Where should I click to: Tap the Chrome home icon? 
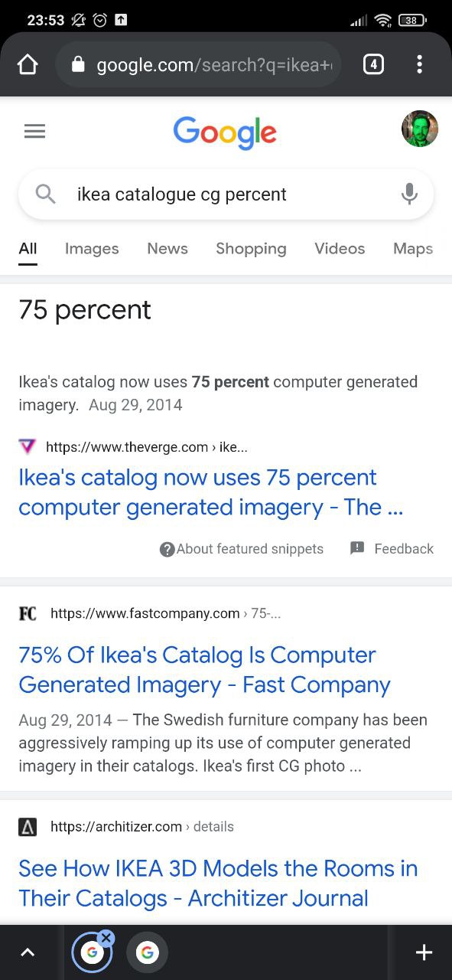pos(28,65)
